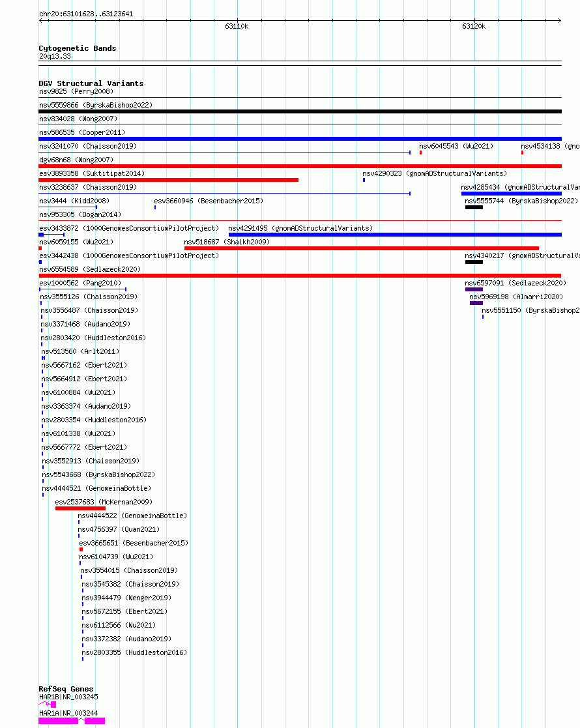Click HAR1B|NR_003245 gene label

tap(68, 697)
